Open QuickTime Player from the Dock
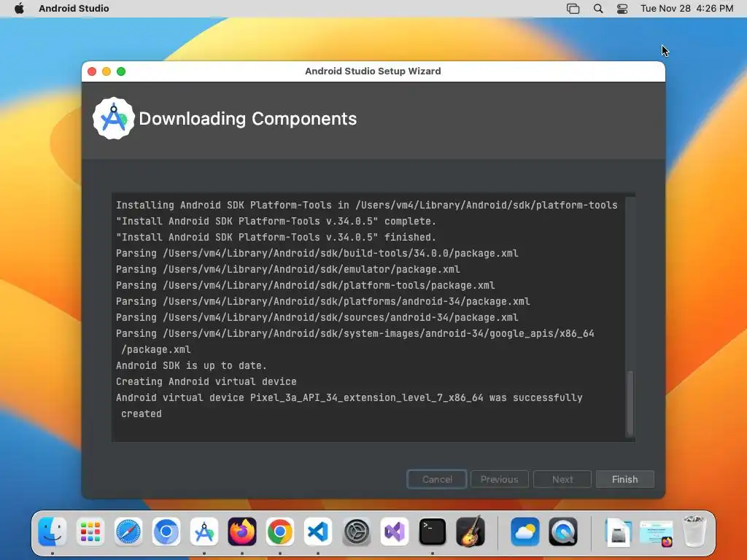 point(563,531)
